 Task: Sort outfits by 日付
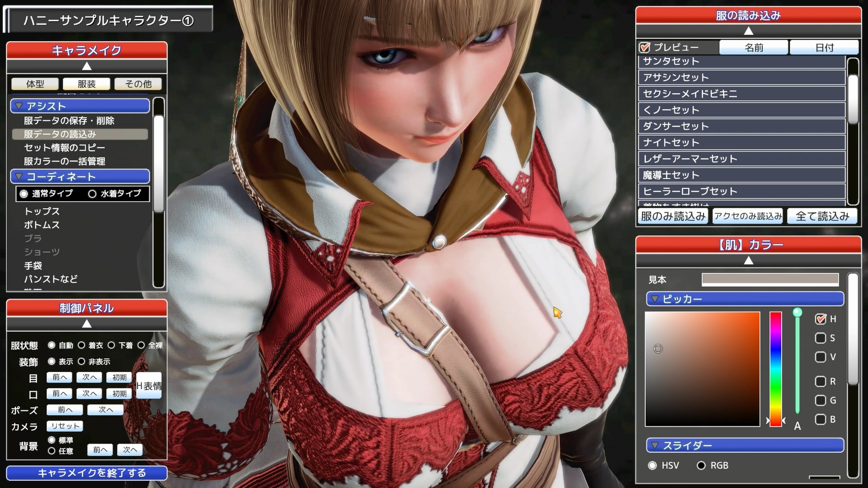(824, 48)
